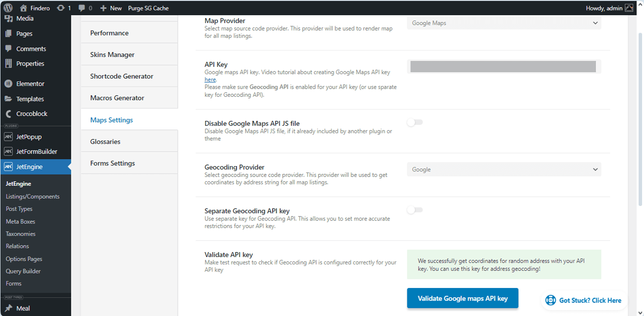Click the WordPress logo icon
Screen dimensions: 644x316
[8, 8]
